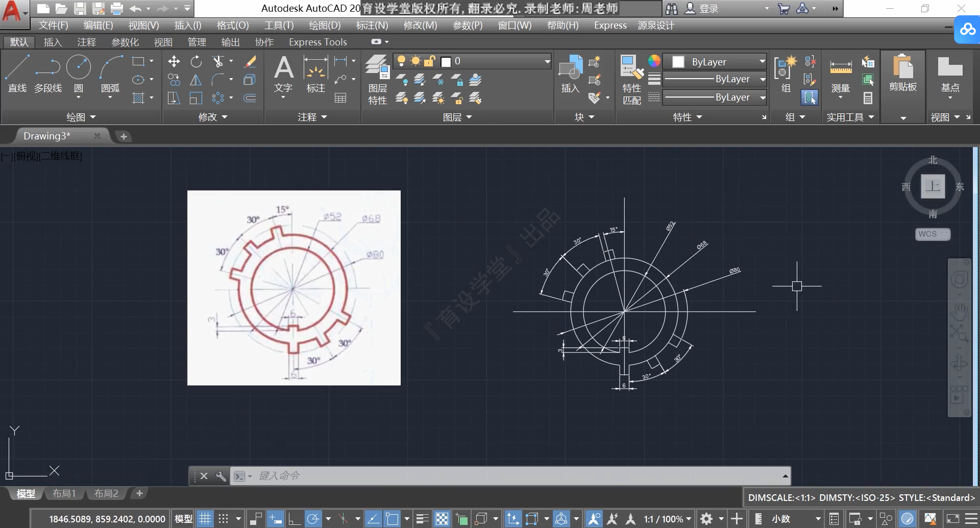Expand the Modify (修改) panel
The image size is (980, 528).
click(213, 117)
